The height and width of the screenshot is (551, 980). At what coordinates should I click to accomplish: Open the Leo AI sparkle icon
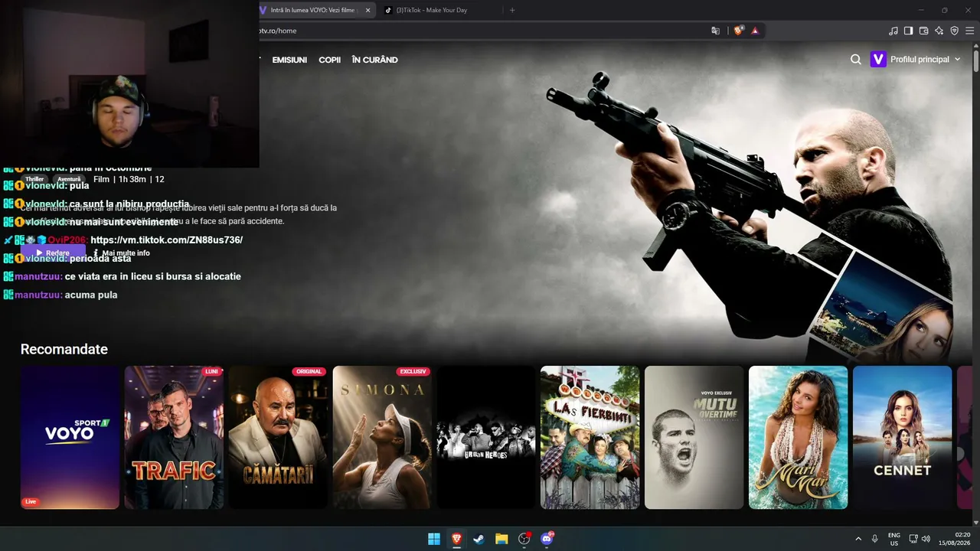pyautogui.click(x=939, y=31)
